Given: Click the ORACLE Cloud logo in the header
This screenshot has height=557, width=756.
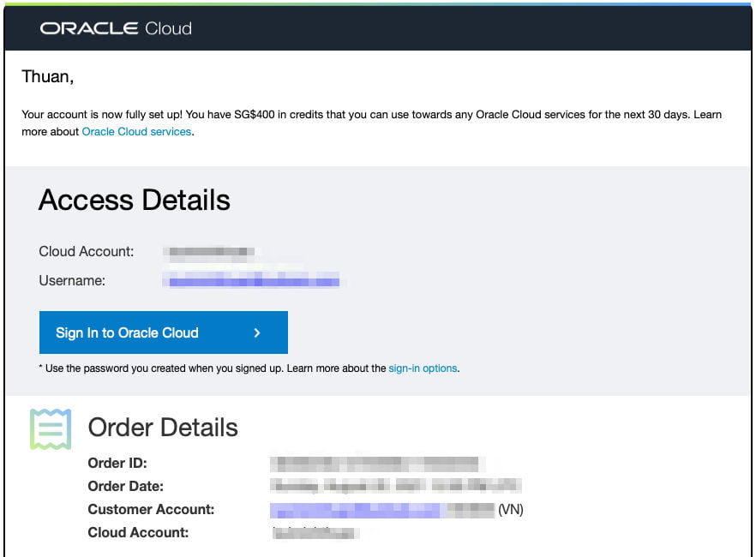Looking at the screenshot, I should point(116,28).
